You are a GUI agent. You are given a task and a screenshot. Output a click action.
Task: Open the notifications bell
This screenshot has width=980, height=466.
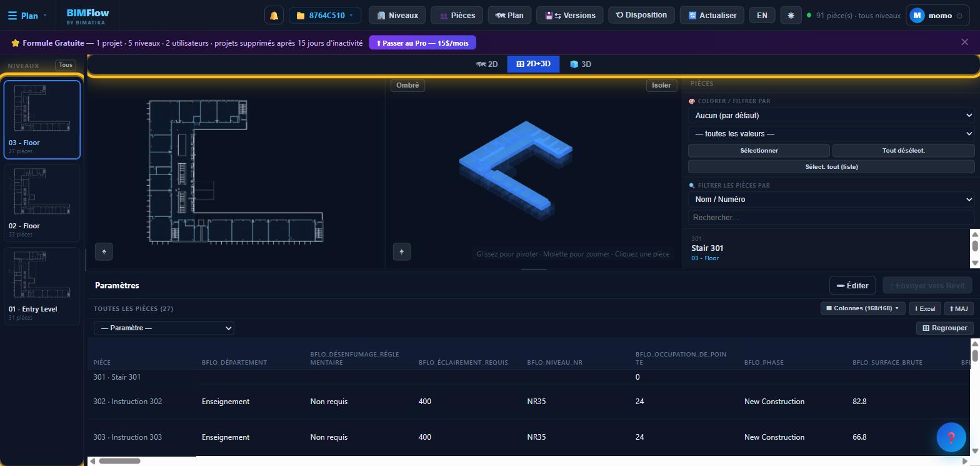click(274, 15)
